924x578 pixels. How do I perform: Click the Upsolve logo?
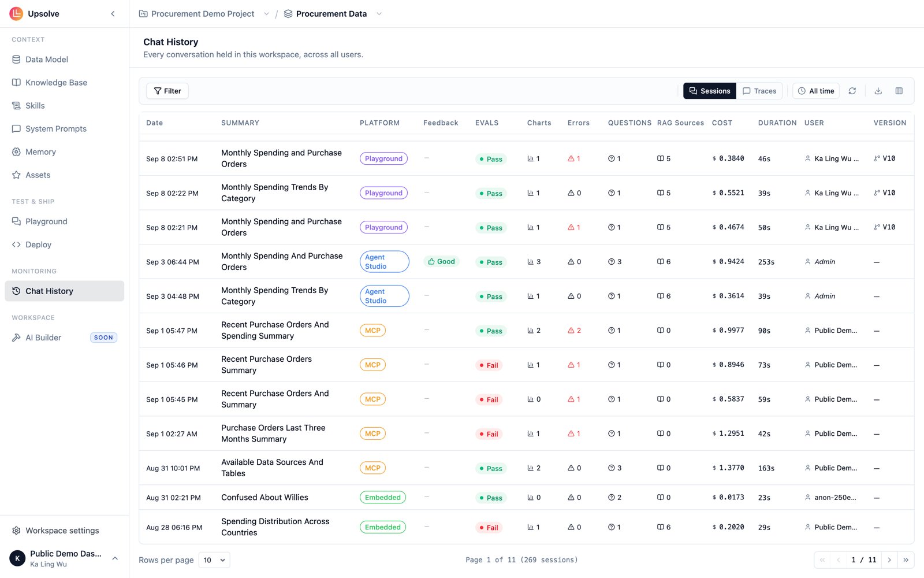point(16,14)
